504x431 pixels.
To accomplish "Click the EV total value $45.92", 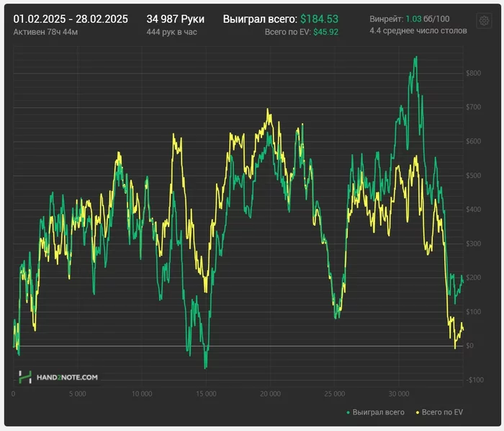I will pos(325,32).
